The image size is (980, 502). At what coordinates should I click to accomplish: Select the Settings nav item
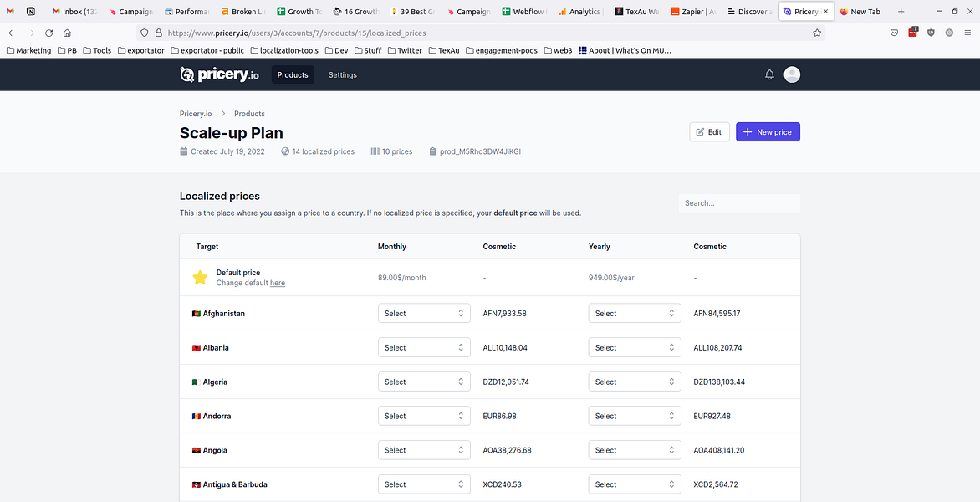(343, 75)
